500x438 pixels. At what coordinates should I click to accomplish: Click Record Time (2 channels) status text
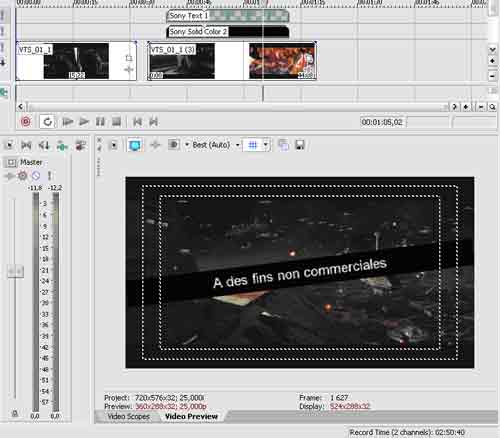pyautogui.click(x=407, y=432)
